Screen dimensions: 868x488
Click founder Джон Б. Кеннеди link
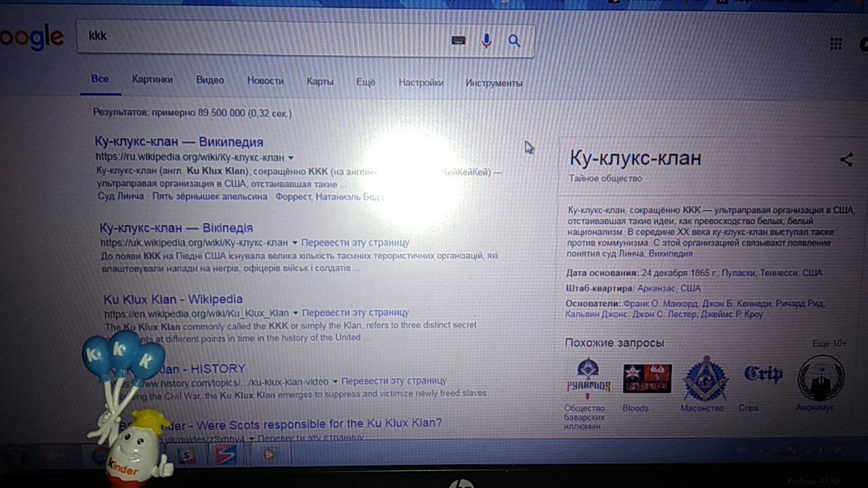pos(738,304)
